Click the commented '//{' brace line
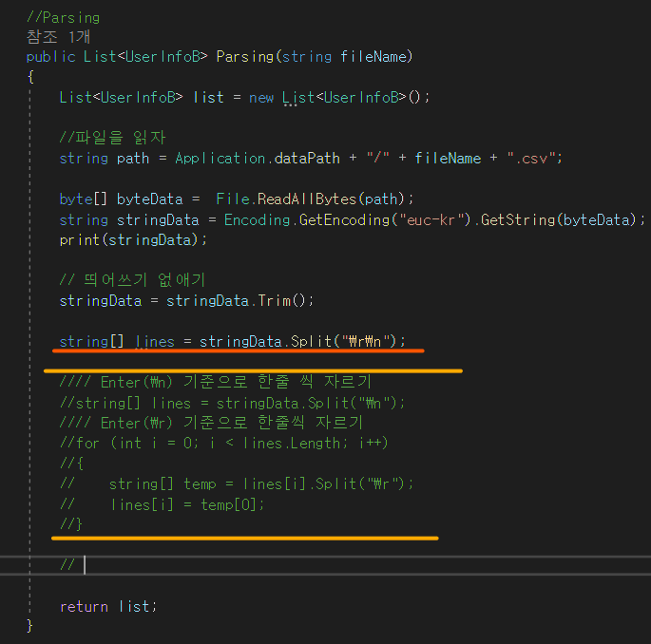The height and width of the screenshot is (644, 651). pos(71,464)
